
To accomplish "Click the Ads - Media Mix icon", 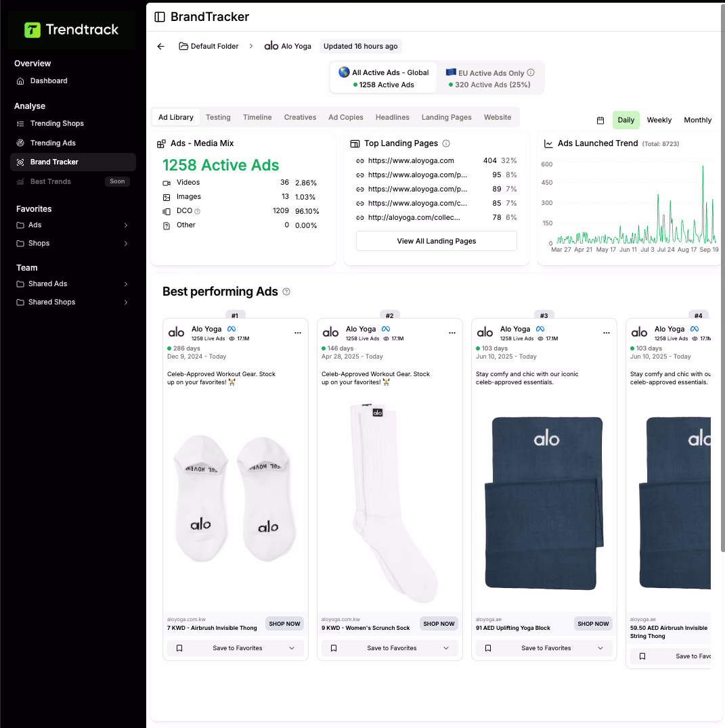I will [161, 144].
